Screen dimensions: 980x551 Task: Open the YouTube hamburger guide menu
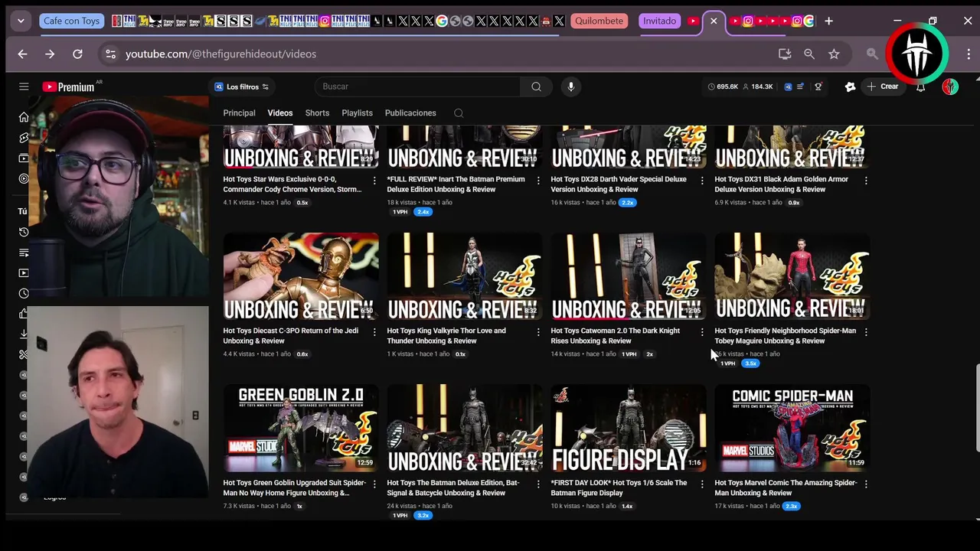click(24, 86)
